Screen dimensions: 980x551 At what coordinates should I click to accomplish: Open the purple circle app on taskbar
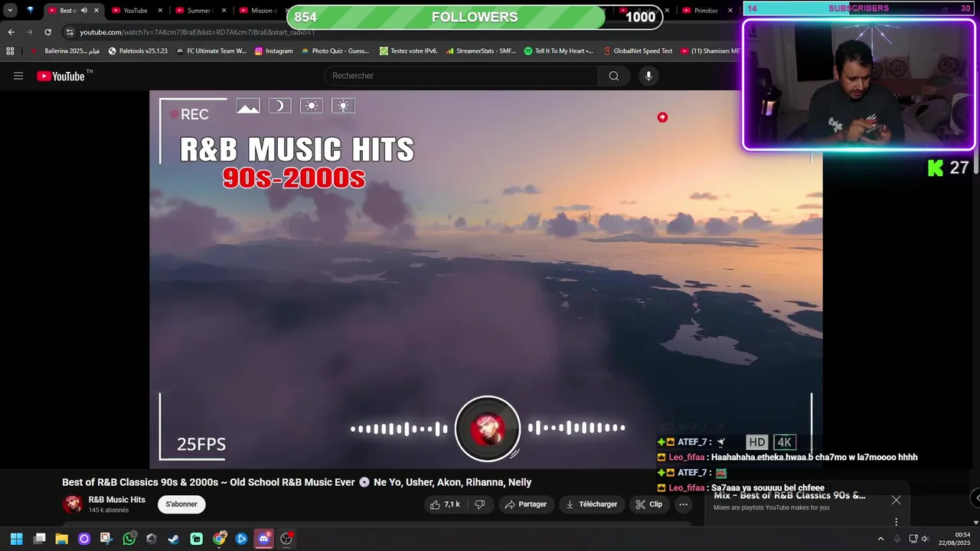pos(84,539)
